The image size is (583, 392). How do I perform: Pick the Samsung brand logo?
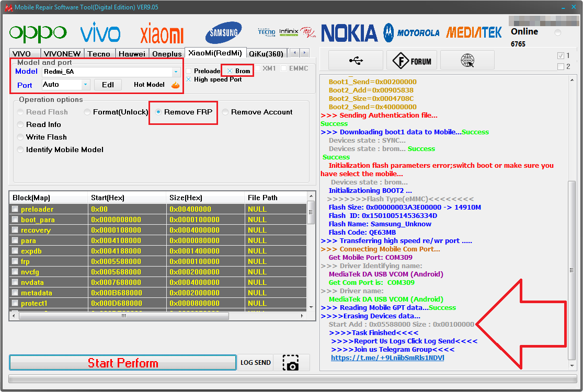223,33
